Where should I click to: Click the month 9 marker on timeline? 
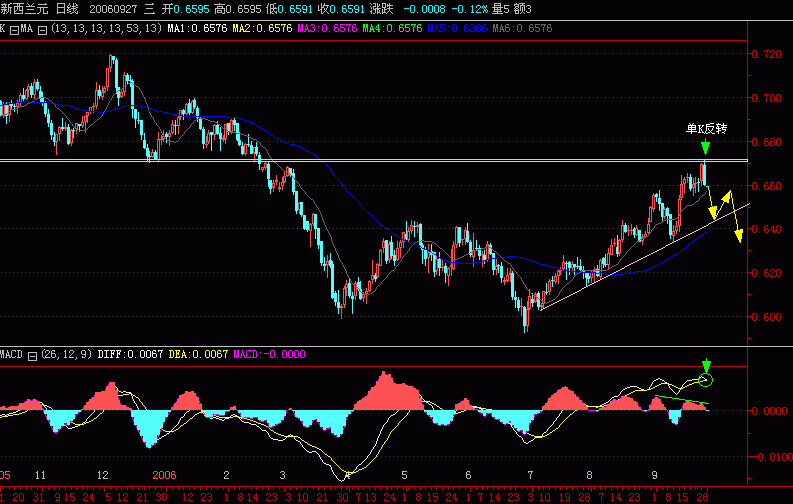tap(654, 475)
